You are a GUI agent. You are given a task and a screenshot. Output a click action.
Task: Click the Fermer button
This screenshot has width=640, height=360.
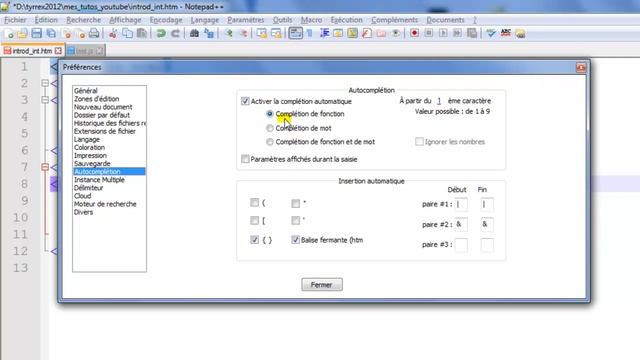pos(322,284)
